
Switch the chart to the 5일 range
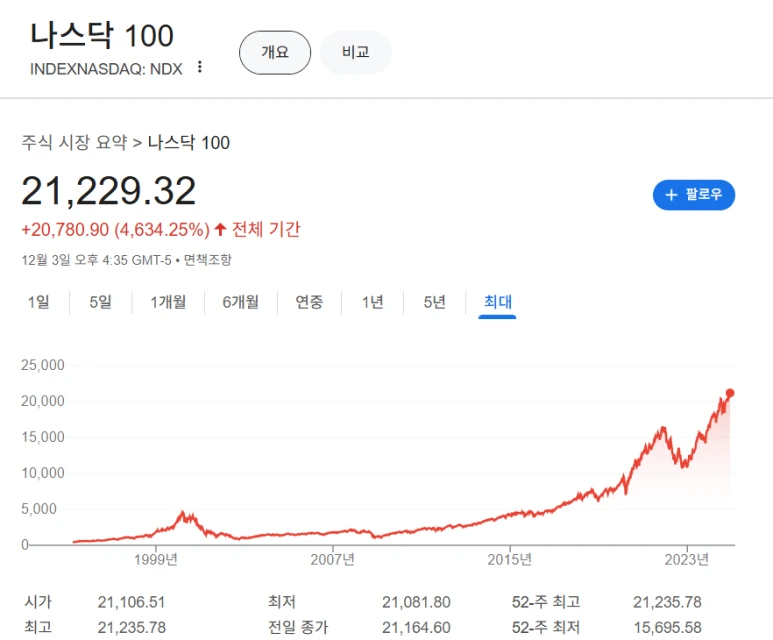coord(101,302)
